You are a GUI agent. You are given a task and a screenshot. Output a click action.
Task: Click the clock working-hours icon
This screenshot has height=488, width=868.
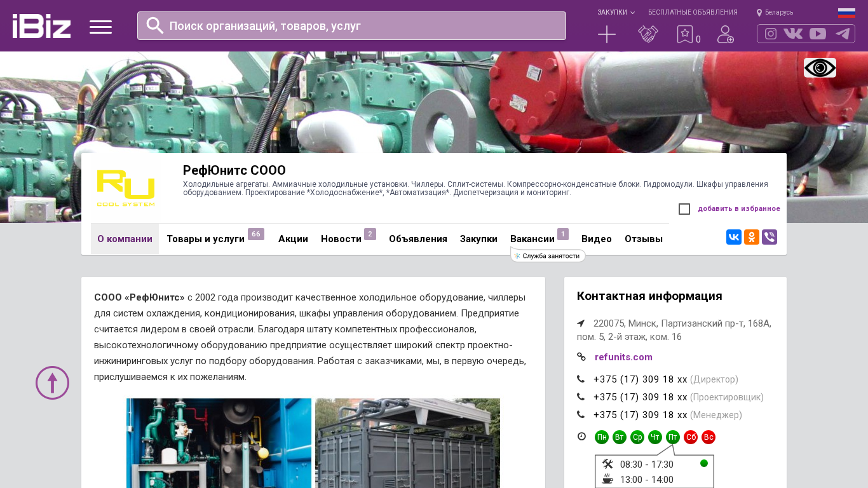tap(581, 437)
